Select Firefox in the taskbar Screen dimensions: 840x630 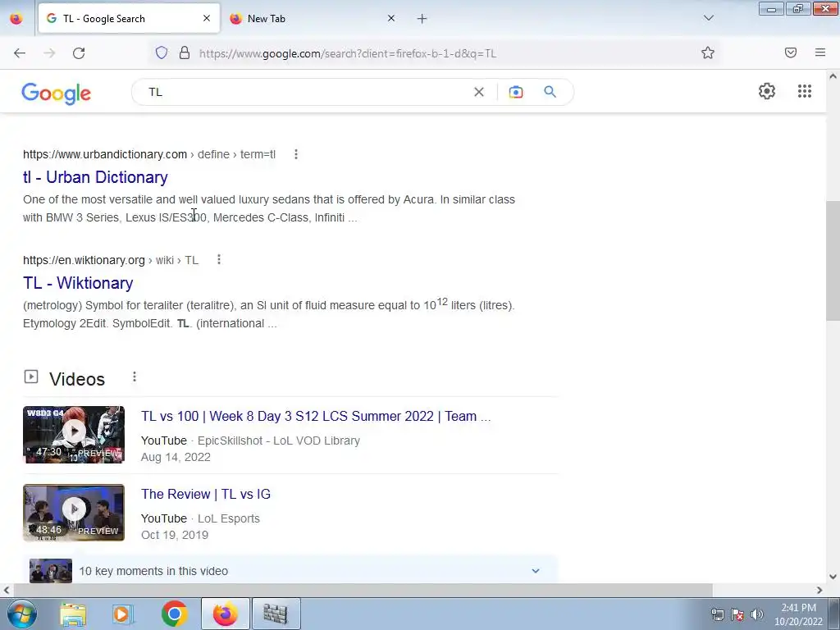226,614
